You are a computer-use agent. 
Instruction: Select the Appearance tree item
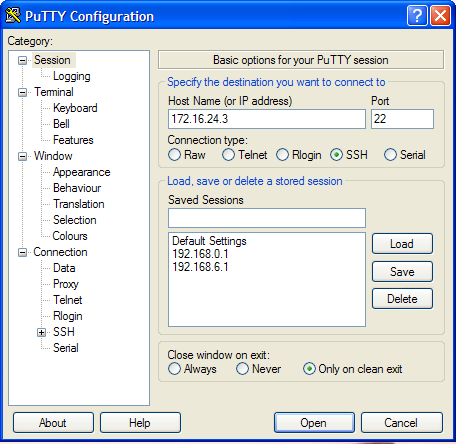[x=82, y=172]
